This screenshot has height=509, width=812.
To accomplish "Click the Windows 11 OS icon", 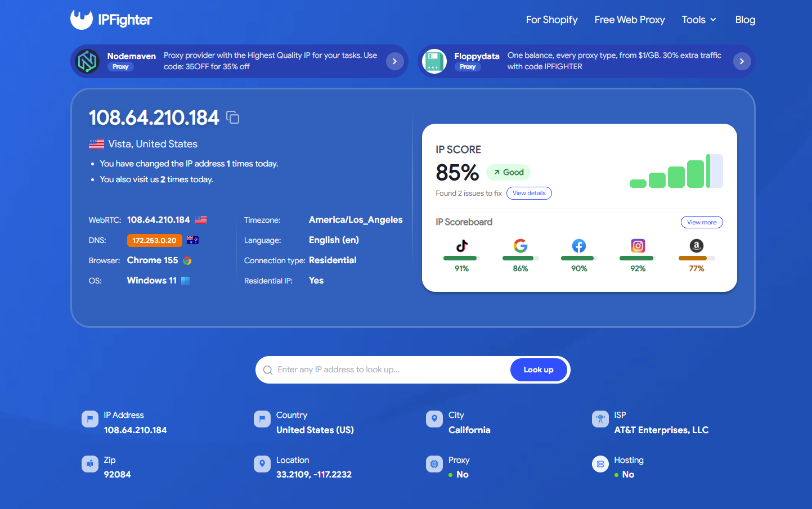I will point(186,281).
